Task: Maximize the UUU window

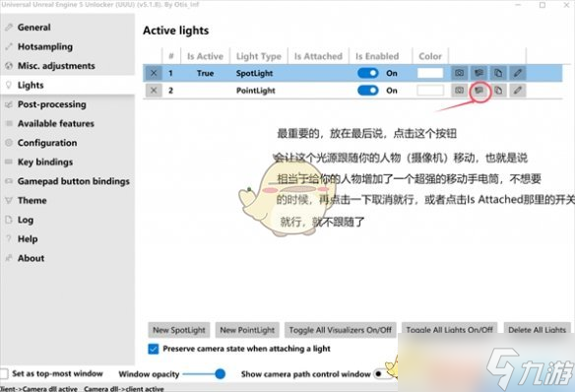Action: (543, 5)
